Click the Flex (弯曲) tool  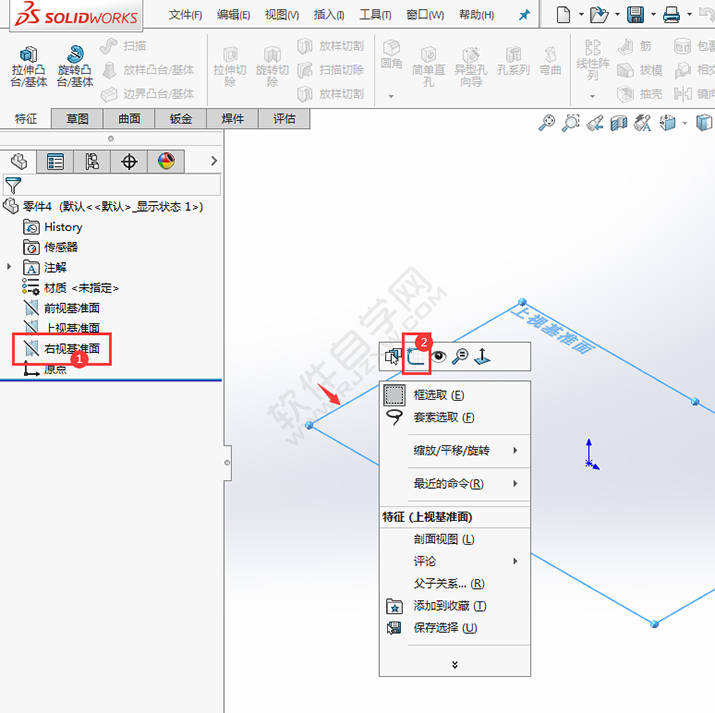pyautogui.click(x=550, y=62)
